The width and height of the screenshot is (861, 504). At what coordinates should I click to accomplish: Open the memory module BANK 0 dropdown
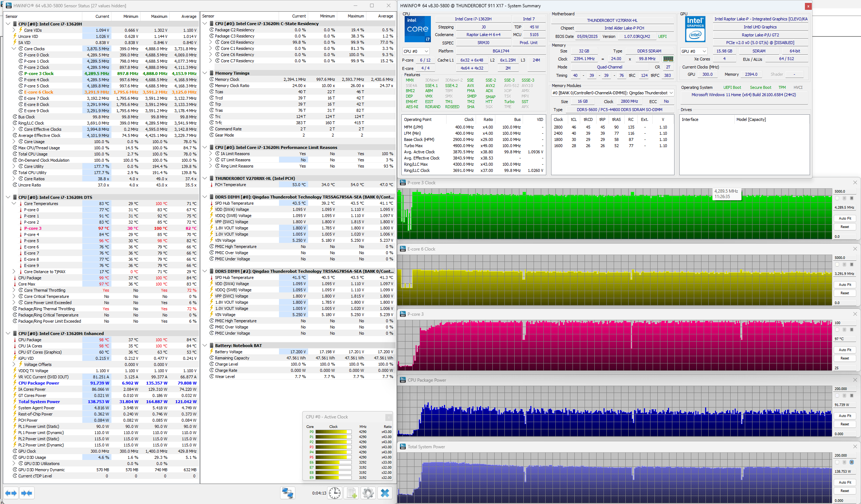(612, 93)
